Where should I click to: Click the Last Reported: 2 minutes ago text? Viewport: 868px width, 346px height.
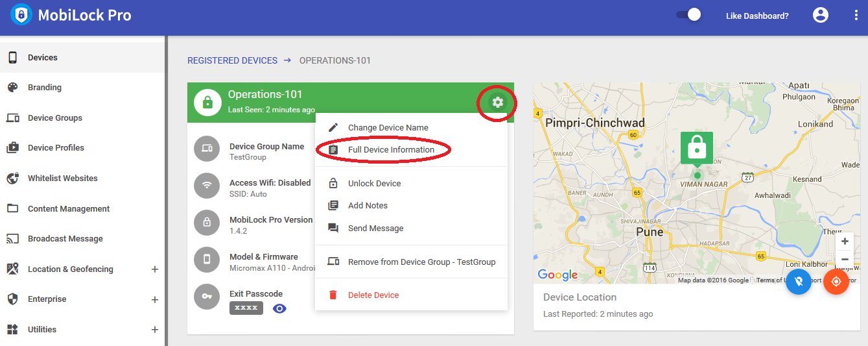[598, 314]
